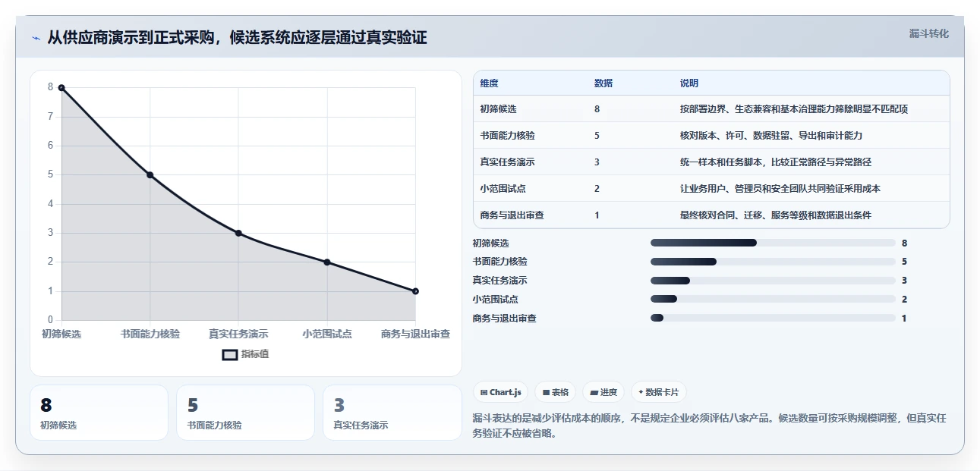980x471 pixels.
Task: Click the 真实任务演示 x-axis label on chart
Action: coord(238,334)
